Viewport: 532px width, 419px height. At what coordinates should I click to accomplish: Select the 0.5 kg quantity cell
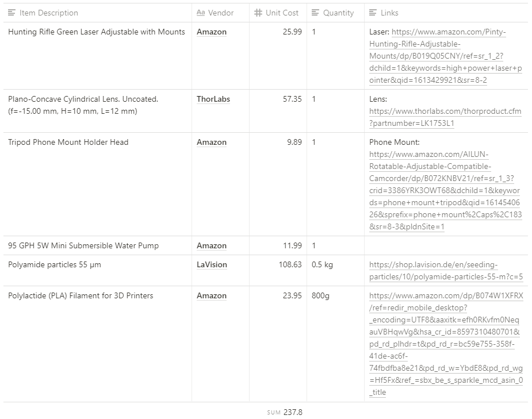322,265
